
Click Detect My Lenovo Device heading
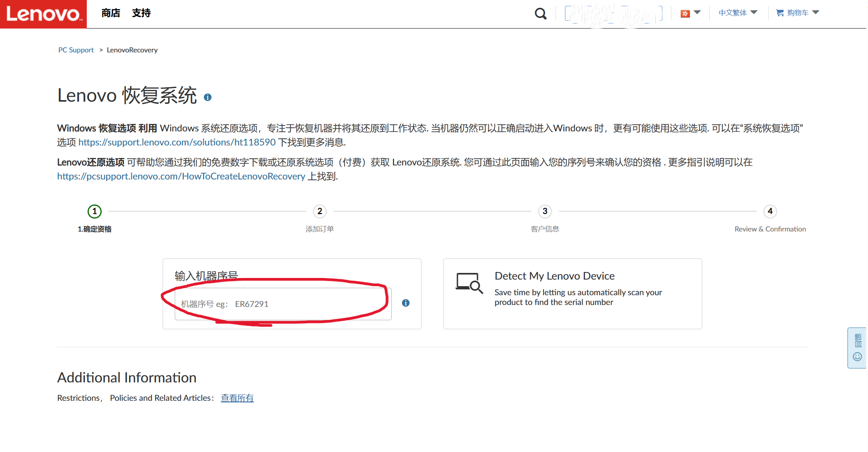point(554,276)
